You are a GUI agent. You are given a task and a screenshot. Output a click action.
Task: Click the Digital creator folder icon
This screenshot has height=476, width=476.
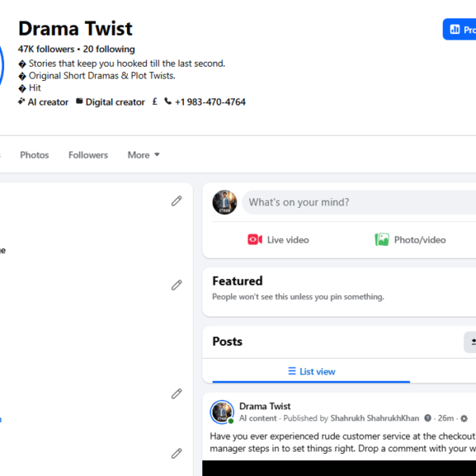(79, 101)
